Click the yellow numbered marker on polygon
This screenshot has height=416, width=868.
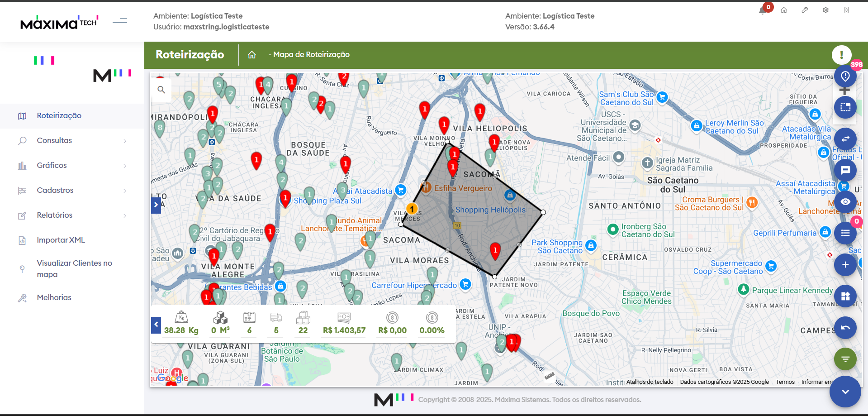pos(412,209)
